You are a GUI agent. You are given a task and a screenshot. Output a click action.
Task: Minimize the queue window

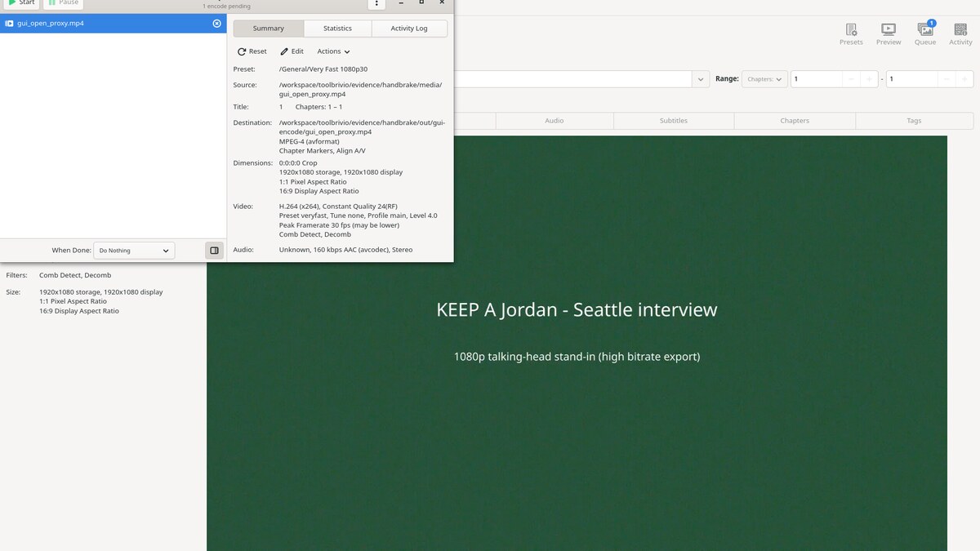tap(401, 2)
